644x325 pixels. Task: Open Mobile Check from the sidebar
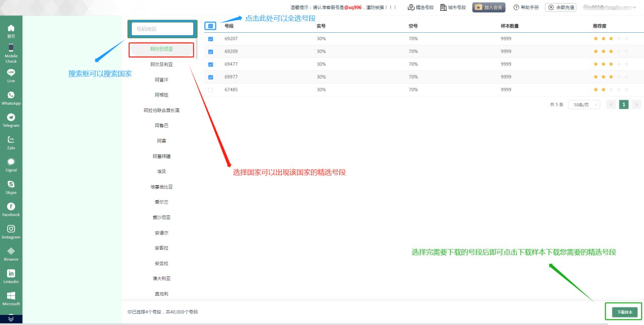[11, 50]
